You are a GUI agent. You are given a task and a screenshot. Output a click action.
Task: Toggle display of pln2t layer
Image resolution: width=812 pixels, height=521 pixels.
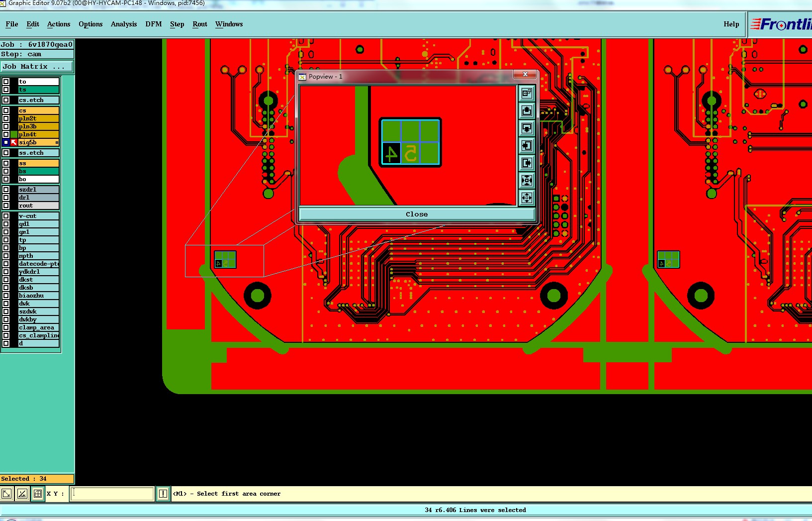click(x=6, y=118)
